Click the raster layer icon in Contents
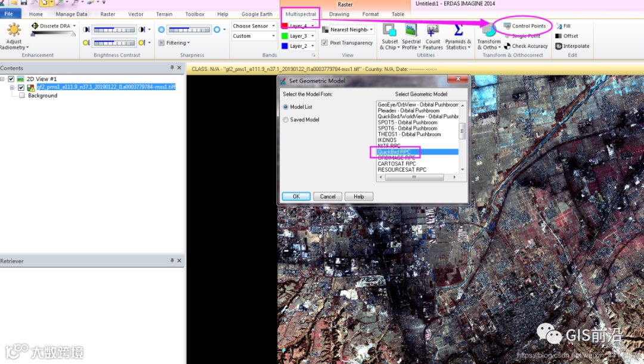Image resolution: width=644 pixels, height=364 pixels. tap(31, 88)
